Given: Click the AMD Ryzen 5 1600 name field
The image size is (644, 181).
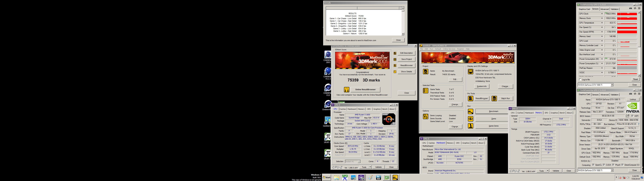Looking at the screenshot, I should pos(362,115).
